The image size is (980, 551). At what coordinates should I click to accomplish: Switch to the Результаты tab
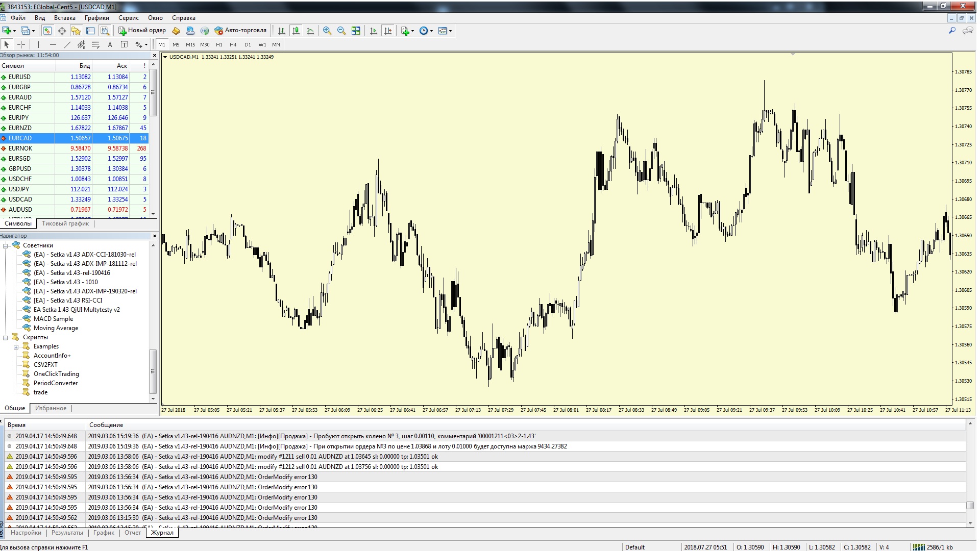tap(67, 533)
